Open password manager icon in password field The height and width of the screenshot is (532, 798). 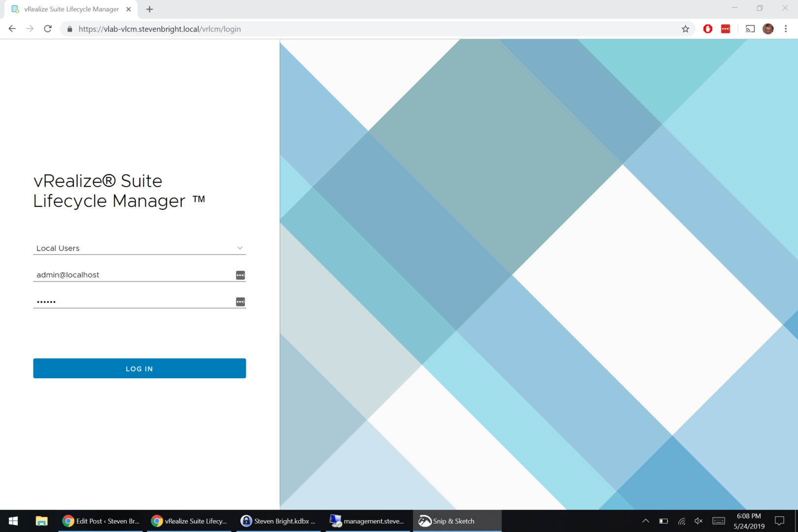240,302
